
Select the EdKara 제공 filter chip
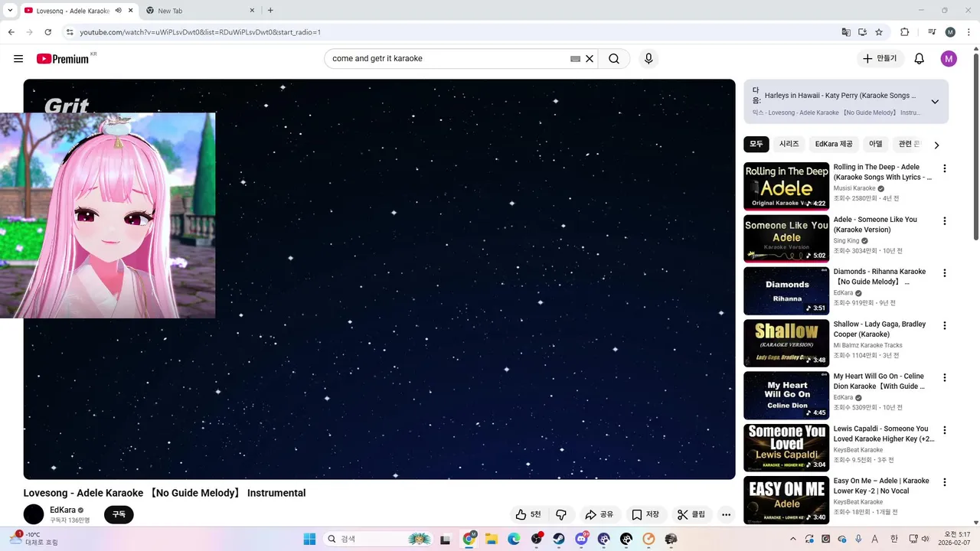834,144
